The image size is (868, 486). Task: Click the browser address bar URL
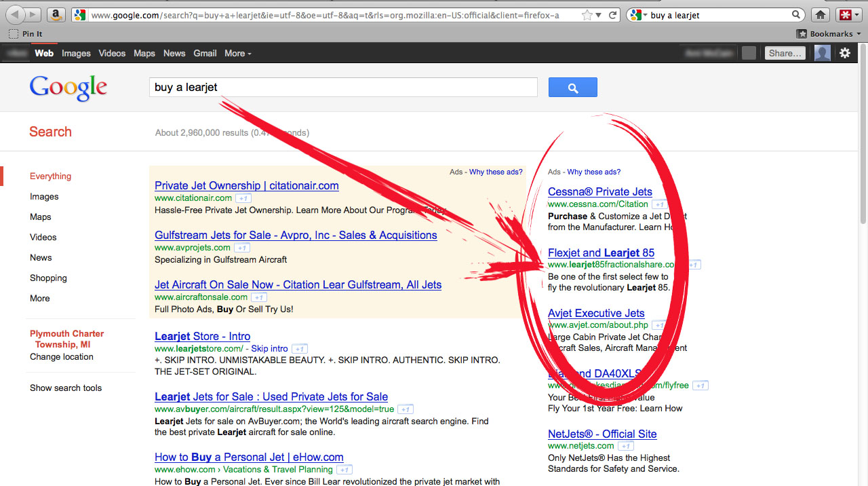point(325,15)
